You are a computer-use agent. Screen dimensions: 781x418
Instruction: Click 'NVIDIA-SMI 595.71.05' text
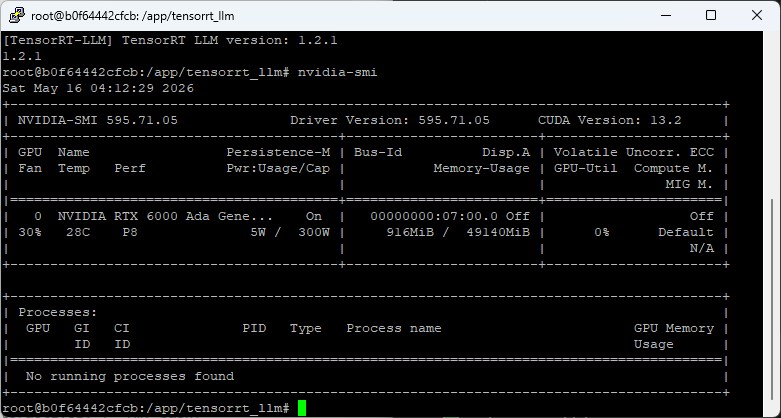click(x=98, y=121)
